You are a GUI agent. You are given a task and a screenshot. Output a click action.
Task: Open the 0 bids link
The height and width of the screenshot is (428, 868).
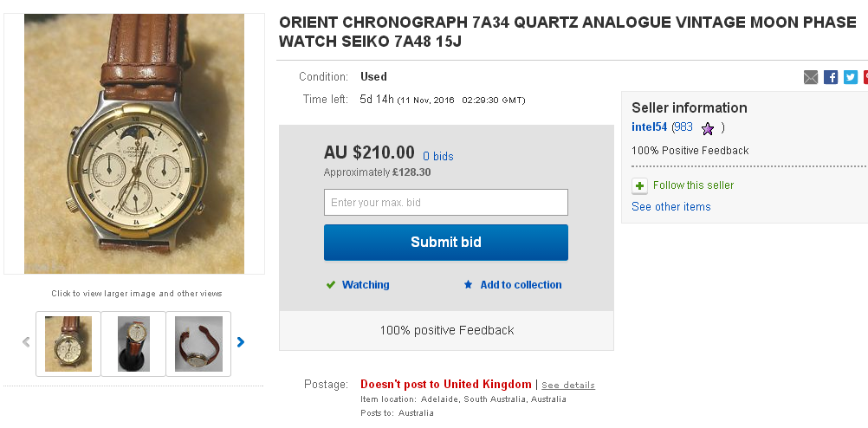[x=438, y=157]
